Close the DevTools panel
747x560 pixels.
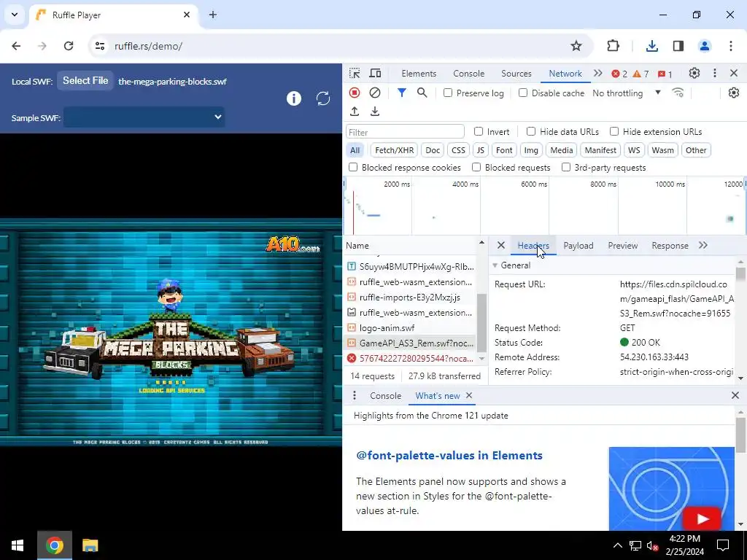coord(734,74)
